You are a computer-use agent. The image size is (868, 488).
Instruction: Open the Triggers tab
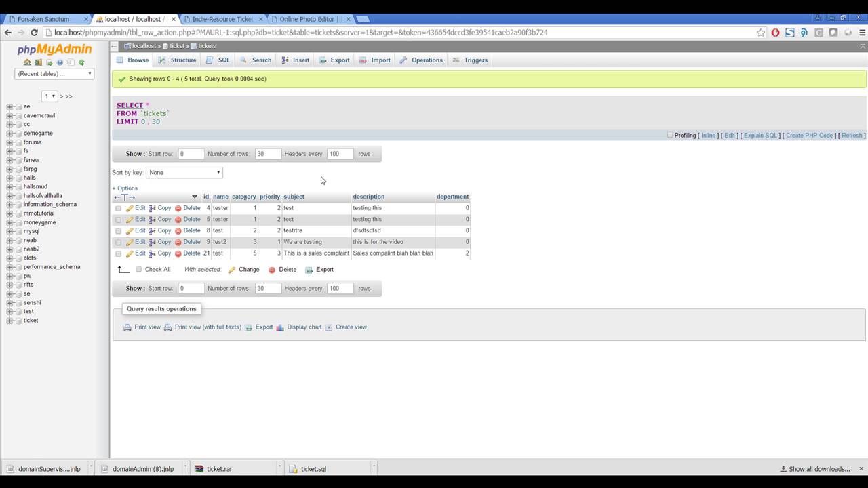click(470, 60)
